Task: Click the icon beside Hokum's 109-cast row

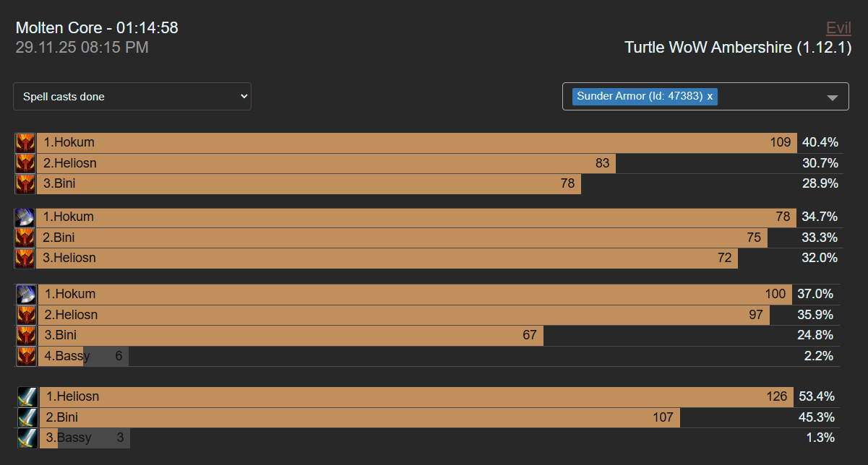Action: [25, 143]
